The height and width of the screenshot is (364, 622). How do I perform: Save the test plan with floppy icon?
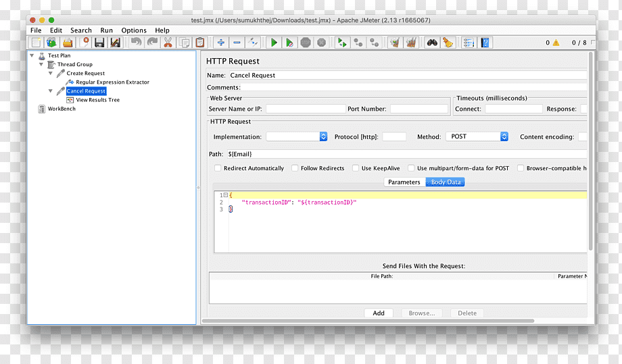[x=99, y=43]
